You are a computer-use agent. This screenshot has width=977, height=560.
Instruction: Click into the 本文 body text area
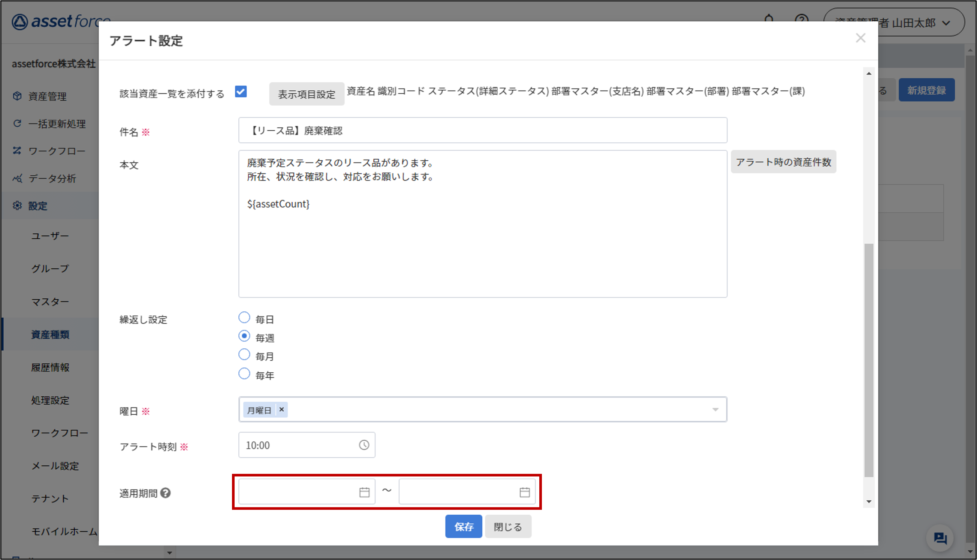(x=483, y=224)
